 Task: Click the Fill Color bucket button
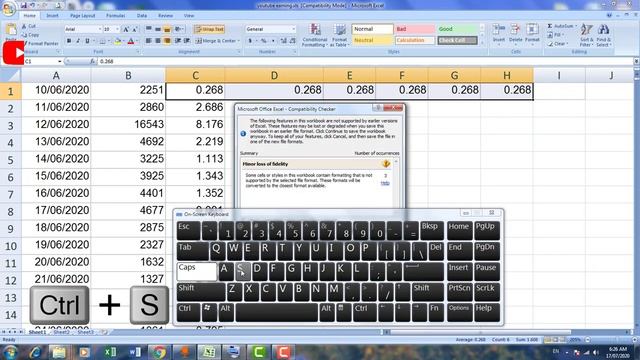click(x=118, y=41)
